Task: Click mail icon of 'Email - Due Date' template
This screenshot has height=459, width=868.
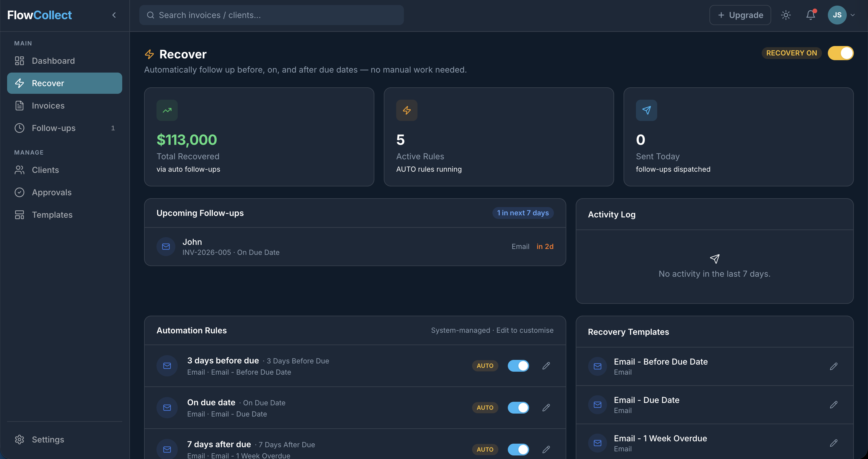Action: pyautogui.click(x=598, y=405)
